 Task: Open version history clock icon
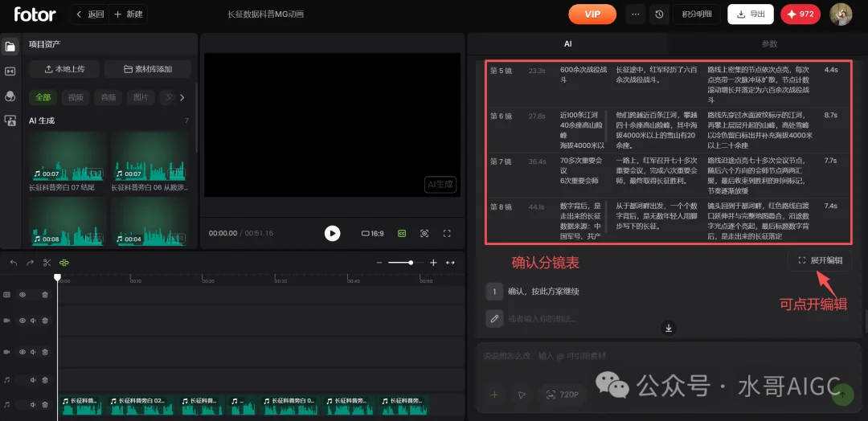tap(659, 14)
